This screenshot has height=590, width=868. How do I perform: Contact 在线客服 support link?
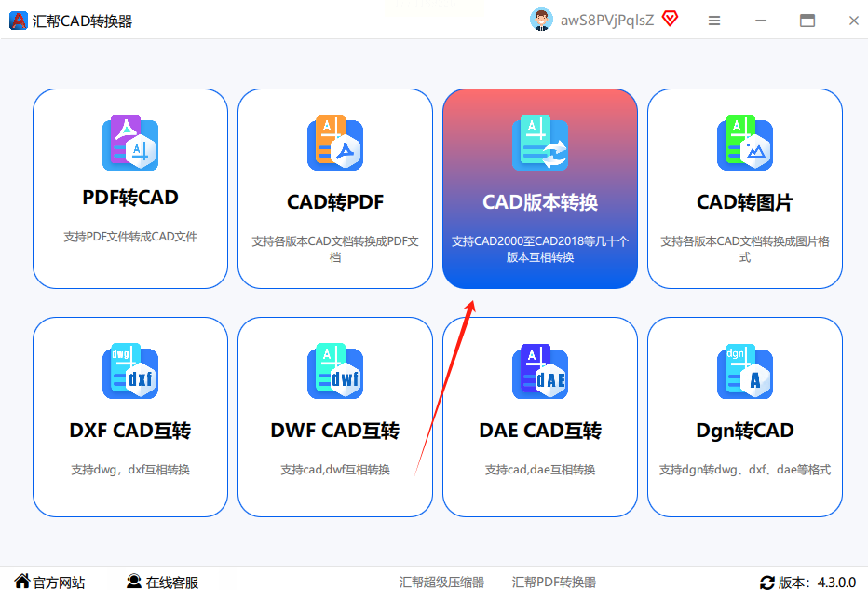(x=172, y=583)
